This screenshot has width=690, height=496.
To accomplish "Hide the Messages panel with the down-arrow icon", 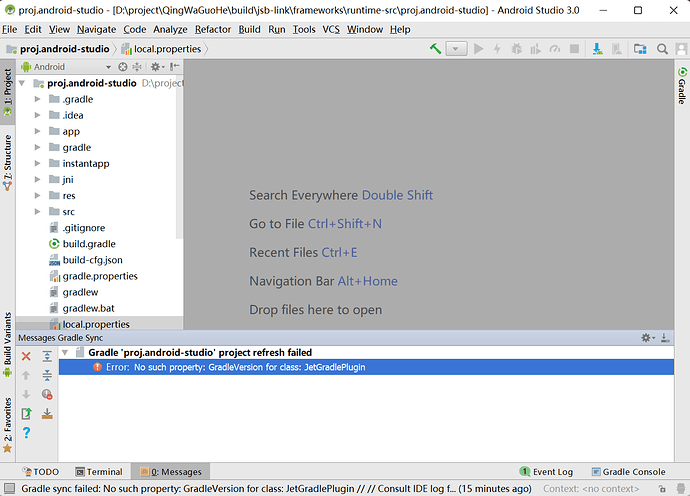I will 665,338.
